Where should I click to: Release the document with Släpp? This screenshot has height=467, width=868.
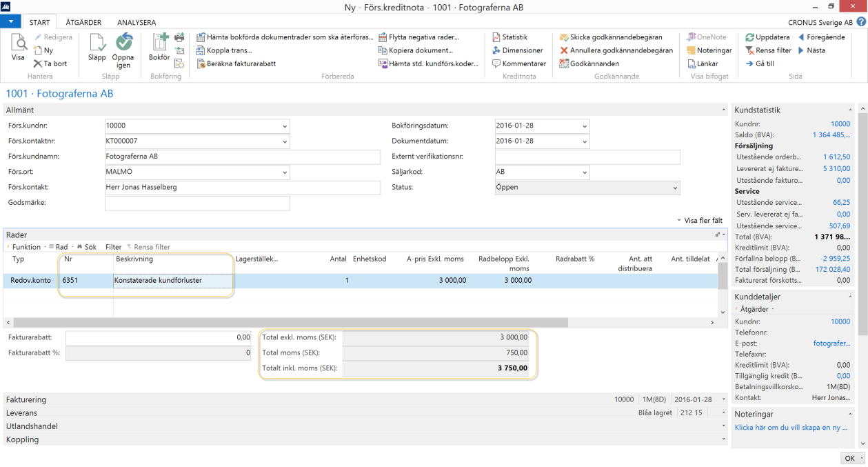[97, 47]
